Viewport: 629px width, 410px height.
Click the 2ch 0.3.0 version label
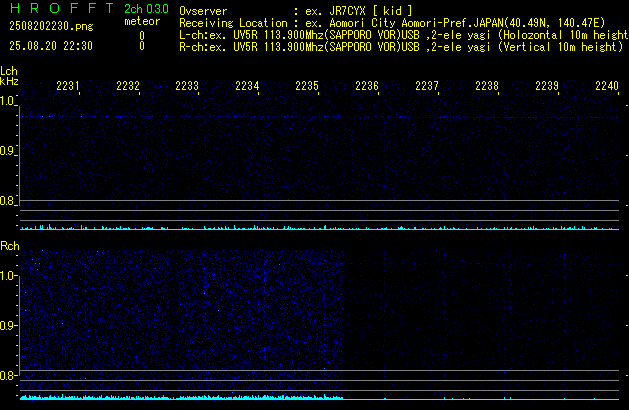point(146,9)
